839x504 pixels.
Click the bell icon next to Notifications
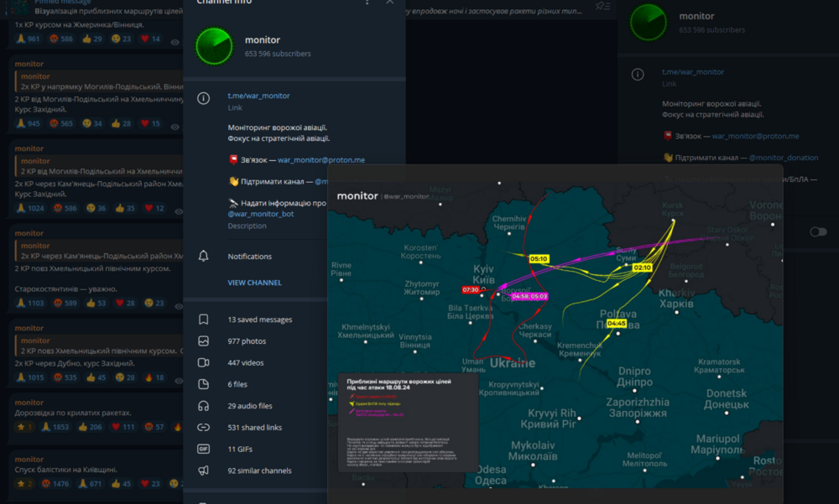(203, 256)
